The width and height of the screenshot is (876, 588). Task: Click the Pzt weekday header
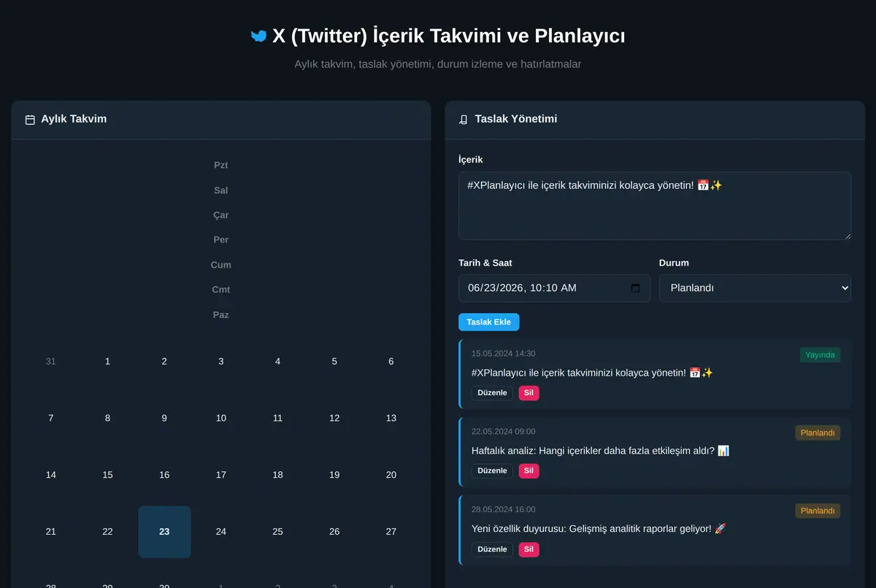tap(221, 166)
